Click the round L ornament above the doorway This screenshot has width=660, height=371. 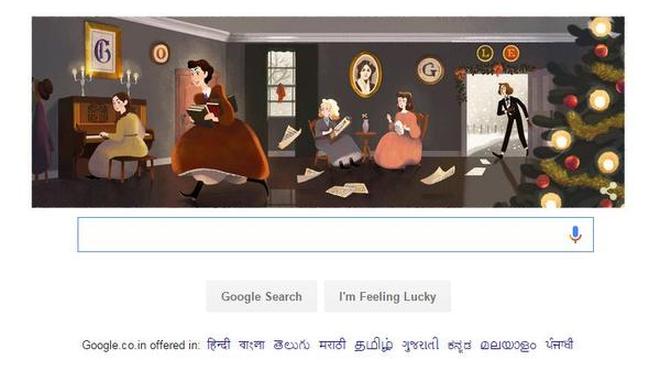[484, 53]
